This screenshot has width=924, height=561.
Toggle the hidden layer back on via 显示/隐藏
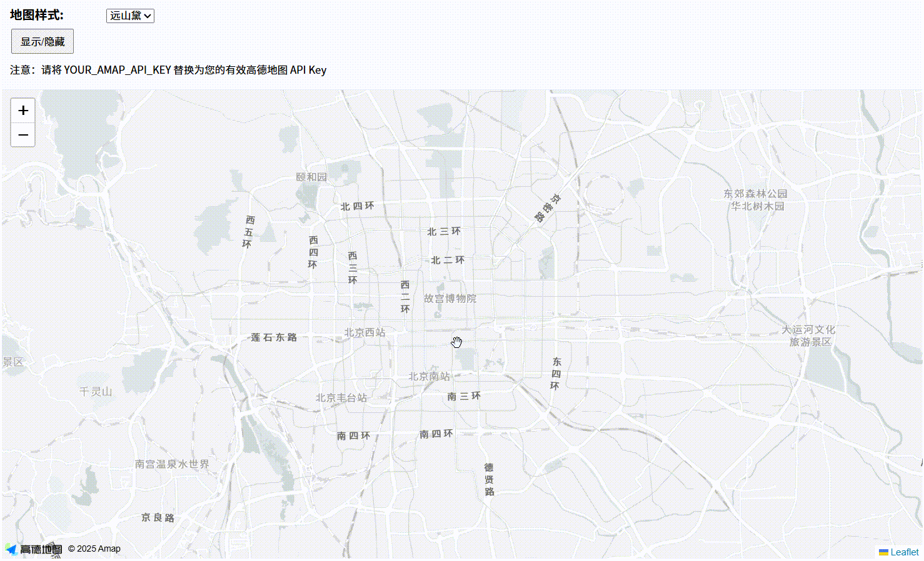click(42, 41)
